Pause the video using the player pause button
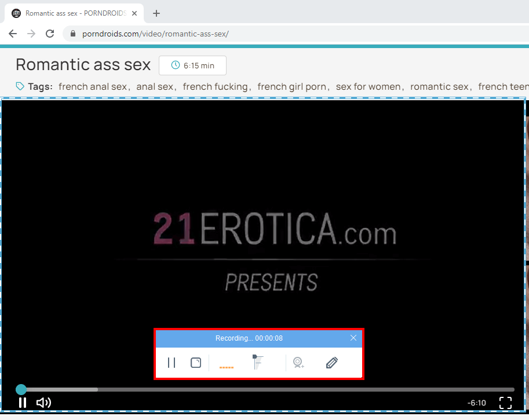 (23, 403)
